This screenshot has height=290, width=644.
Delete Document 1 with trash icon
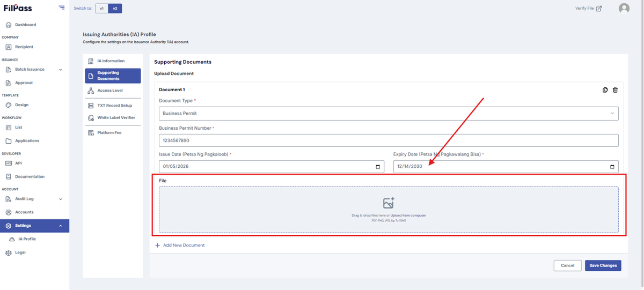point(616,90)
